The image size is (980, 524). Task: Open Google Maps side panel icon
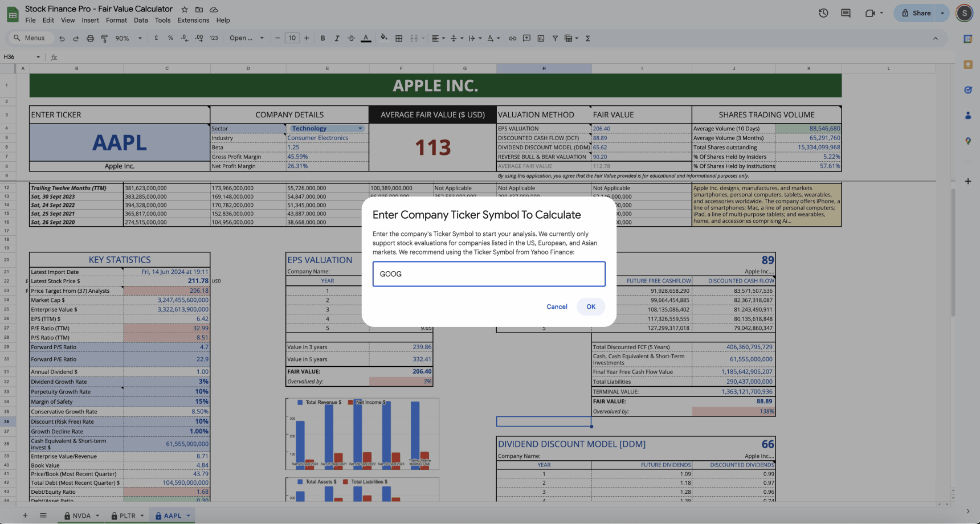[x=967, y=141]
